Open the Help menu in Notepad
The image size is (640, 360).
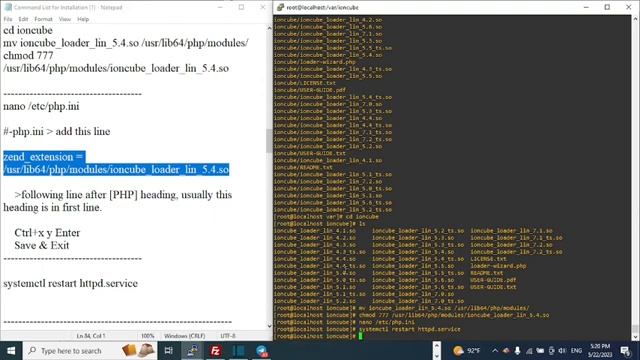coord(83,19)
